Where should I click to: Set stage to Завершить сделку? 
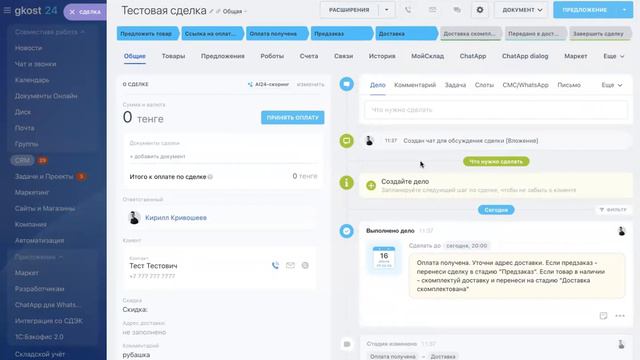600,33
